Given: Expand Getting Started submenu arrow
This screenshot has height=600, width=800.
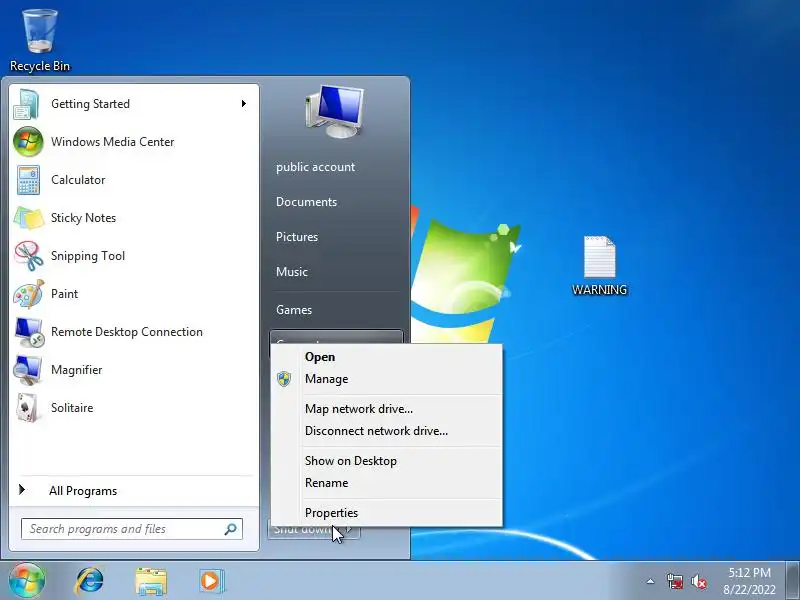Looking at the screenshot, I should point(243,104).
